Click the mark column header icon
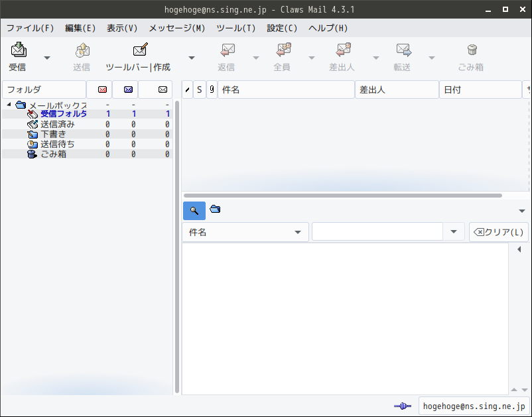The width and height of the screenshot is (532, 417). pos(187,89)
